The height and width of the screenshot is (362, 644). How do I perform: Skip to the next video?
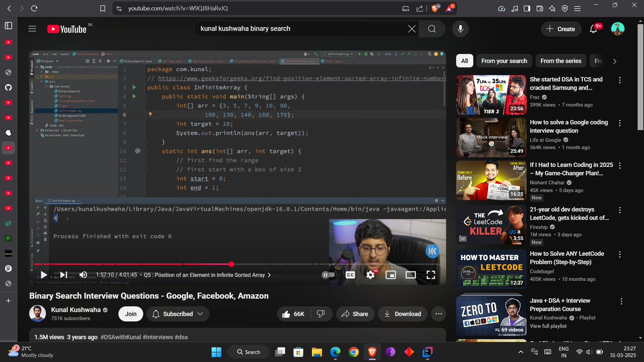[63, 275]
